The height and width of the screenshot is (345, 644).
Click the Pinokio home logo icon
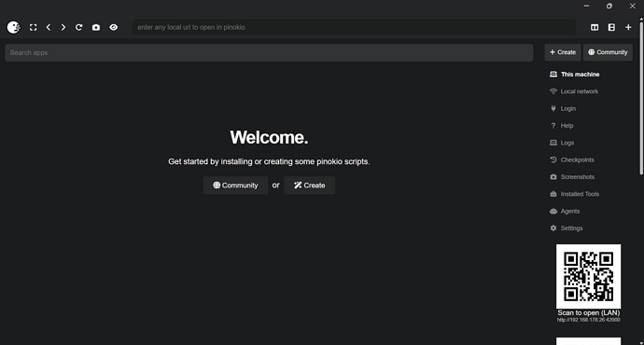click(14, 27)
